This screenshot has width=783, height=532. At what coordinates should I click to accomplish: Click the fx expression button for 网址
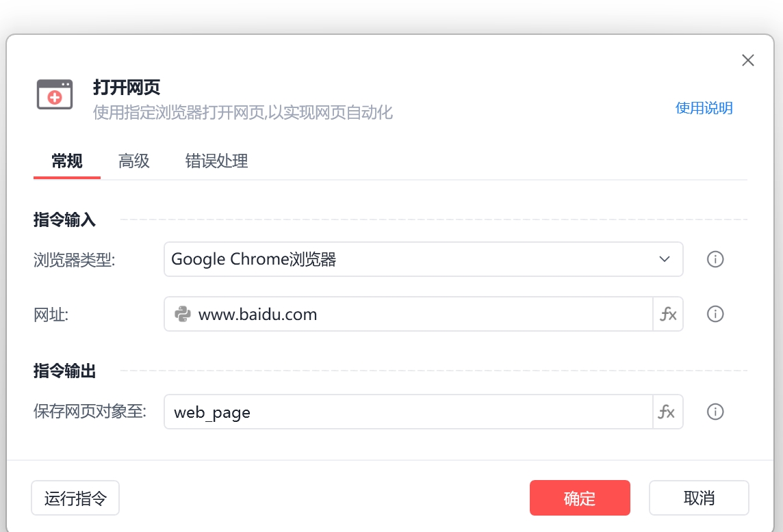(x=668, y=314)
